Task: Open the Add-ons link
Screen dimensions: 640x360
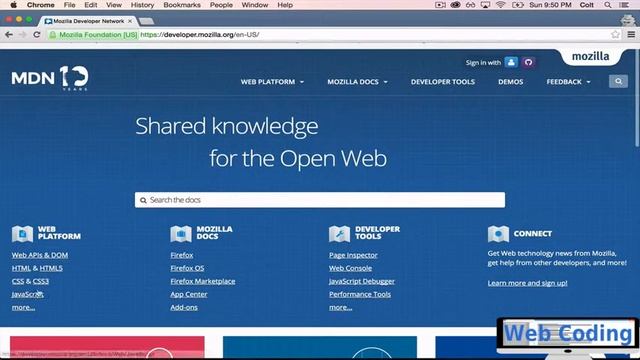Action: (x=184, y=307)
